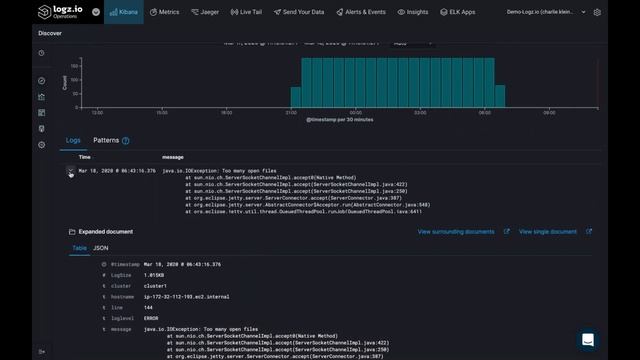
Task: Click the cluster field name
Action: pos(121,286)
